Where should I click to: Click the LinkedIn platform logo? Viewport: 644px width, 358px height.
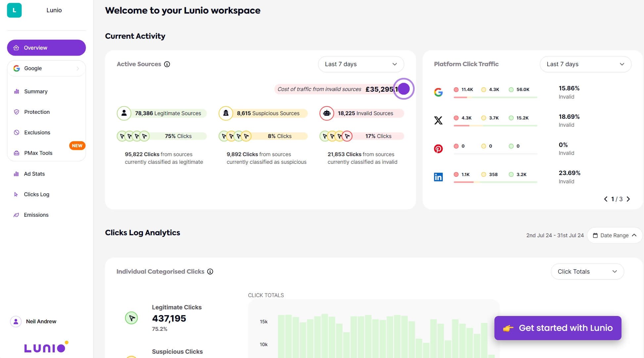coord(438,177)
